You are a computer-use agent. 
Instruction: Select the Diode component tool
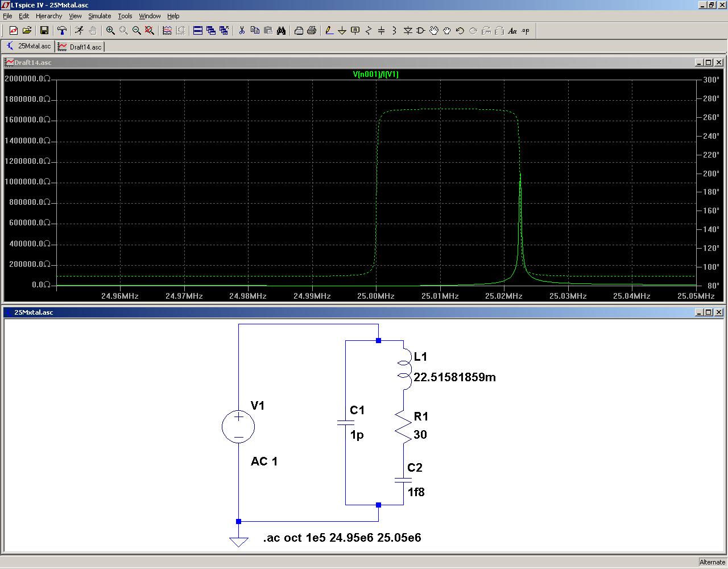pos(408,31)
